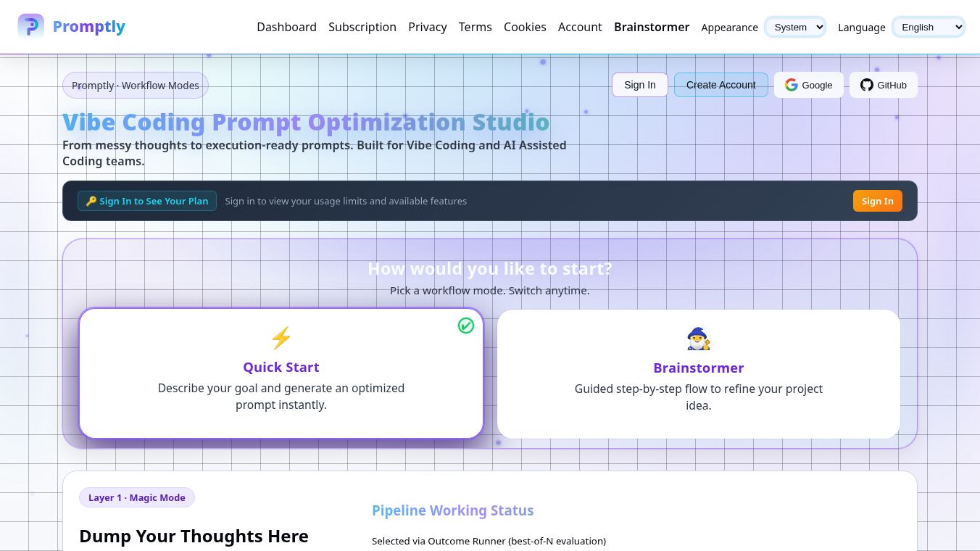
Task: Click the white Sign In button
Action: pos(640,85)
